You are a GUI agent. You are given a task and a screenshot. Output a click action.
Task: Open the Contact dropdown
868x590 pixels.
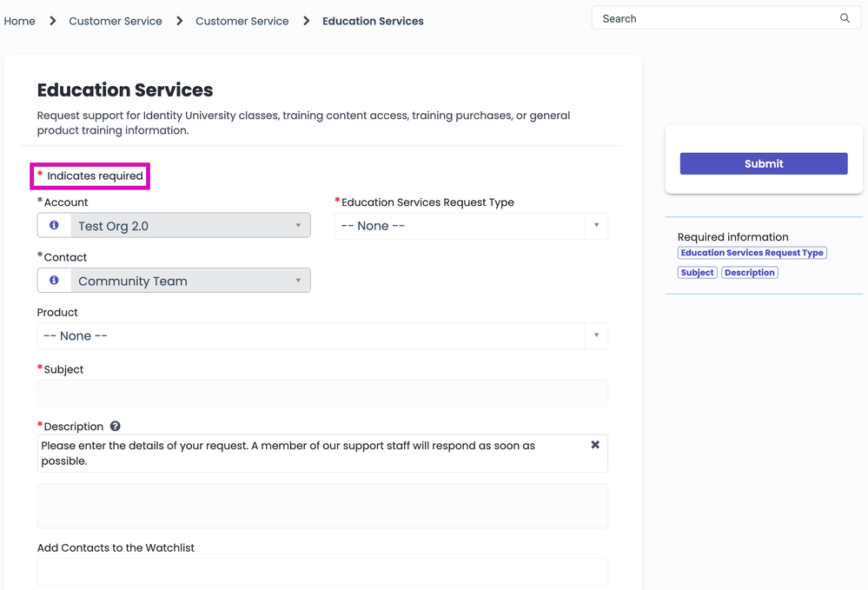point(189,281)
